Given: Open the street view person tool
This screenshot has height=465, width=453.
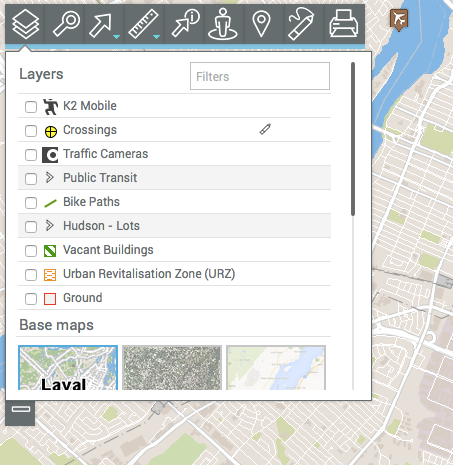Looking at the screenshot, I should 223,24.
